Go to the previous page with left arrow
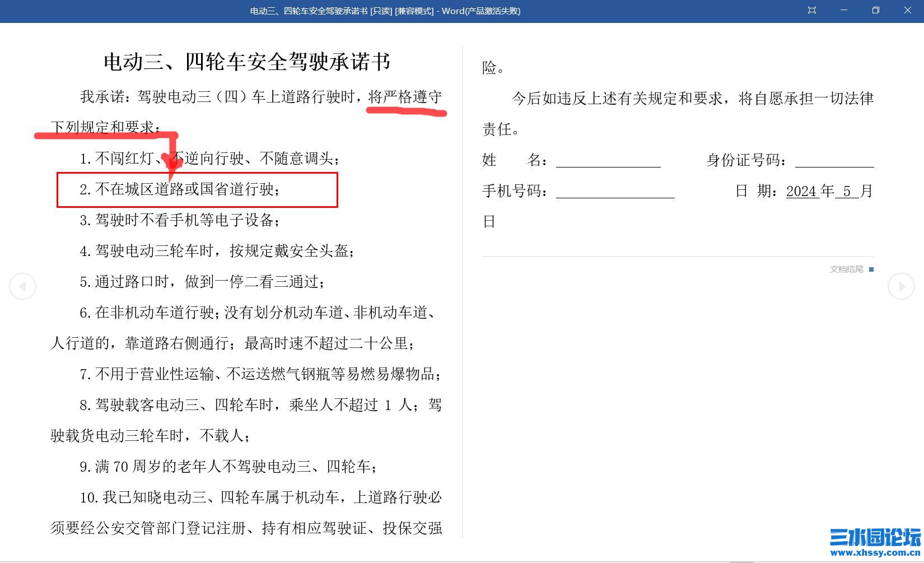 (22, 286)
